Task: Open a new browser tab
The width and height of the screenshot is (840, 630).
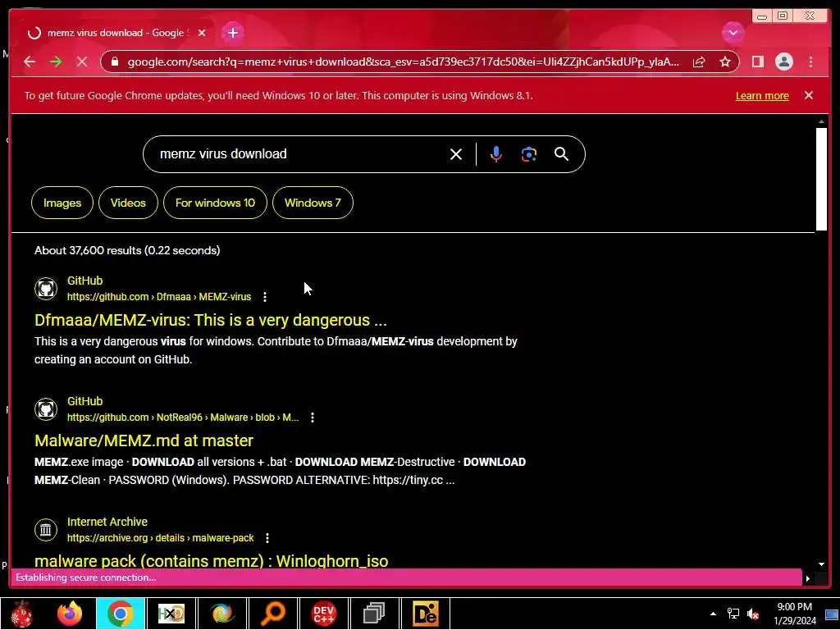Action: pyautogui.click(x=232, y=33)
